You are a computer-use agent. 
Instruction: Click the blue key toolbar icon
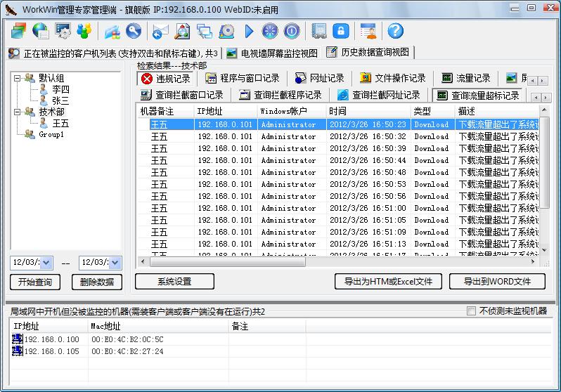pyautogui.click(x=134, y=31)
